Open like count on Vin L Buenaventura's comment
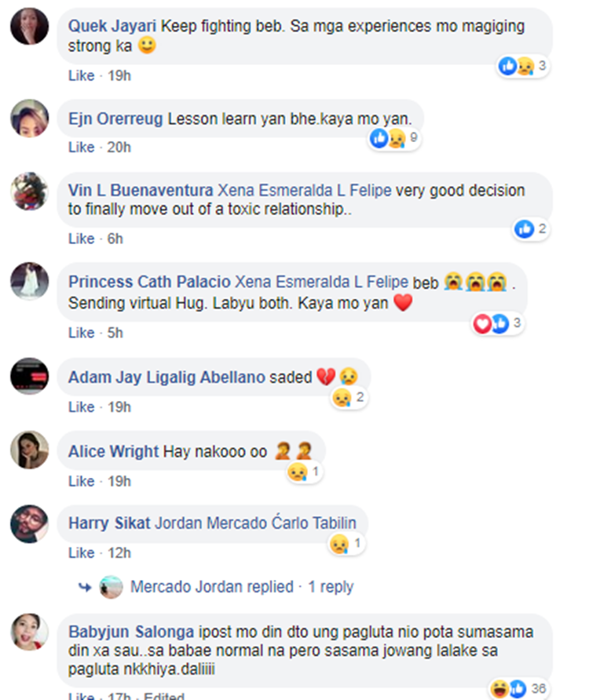Screen dimensions: 589x700 [x=530, y=229]
